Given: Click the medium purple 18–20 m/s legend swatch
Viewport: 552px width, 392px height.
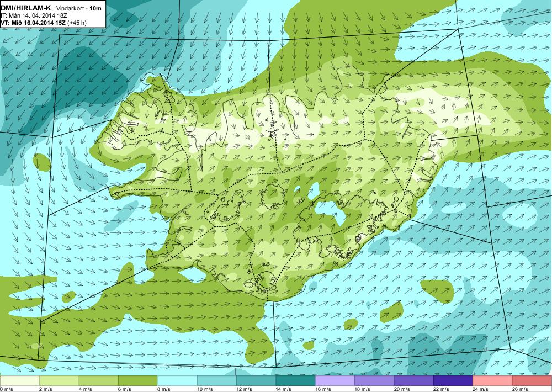Looking at the screenshot, I should coord(375,381).
